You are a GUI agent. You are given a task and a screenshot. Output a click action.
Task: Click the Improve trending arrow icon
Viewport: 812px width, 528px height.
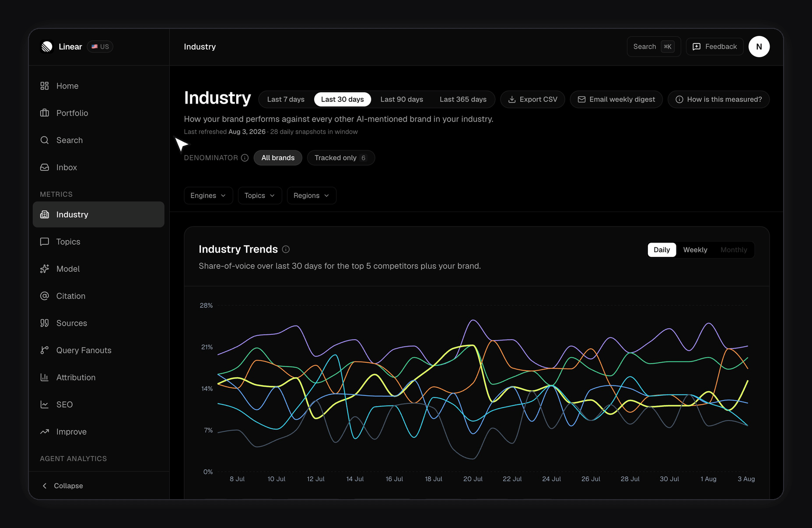point(45,431)
